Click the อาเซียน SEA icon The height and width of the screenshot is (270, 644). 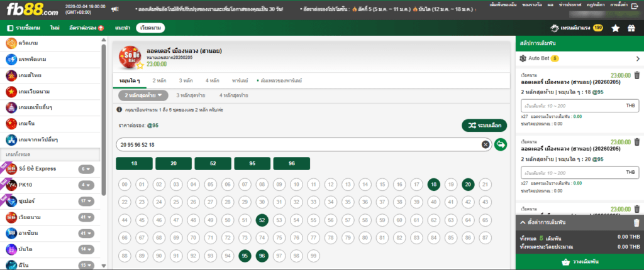pos(11,233)
